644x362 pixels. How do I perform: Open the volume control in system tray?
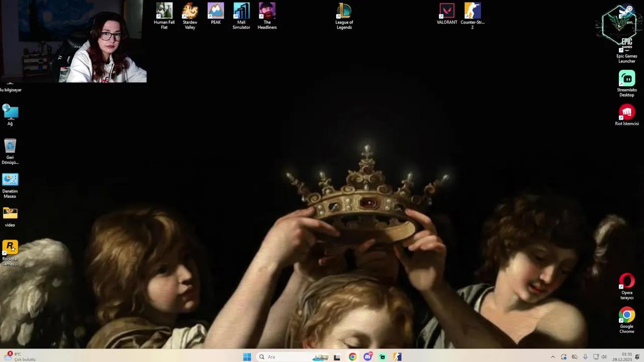click(604, 357)
